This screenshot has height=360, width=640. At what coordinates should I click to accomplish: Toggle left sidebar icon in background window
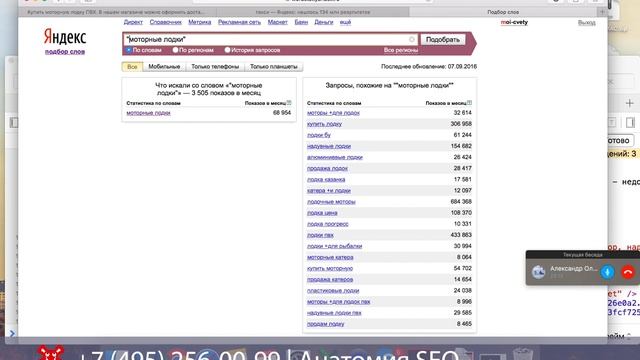pyautogui.click(x=14, y=122)
